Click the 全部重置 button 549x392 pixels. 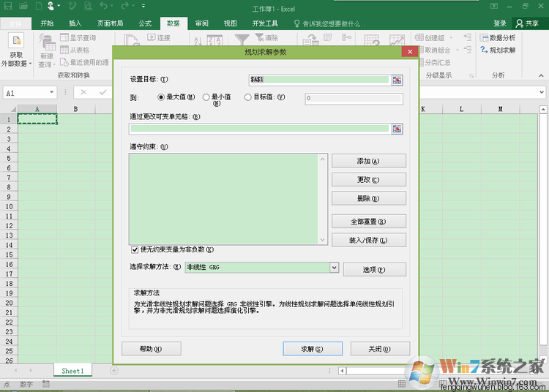pyautogui.click(x=369, y=222)
